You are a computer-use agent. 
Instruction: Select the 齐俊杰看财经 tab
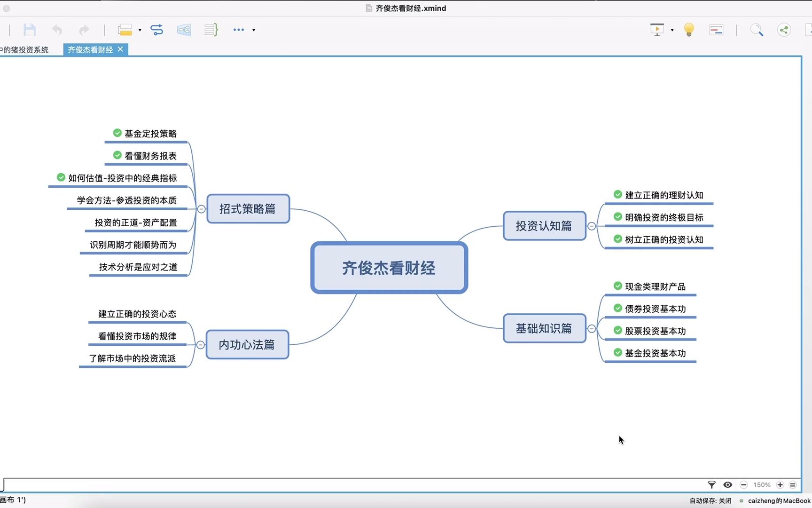pos(90,50)
